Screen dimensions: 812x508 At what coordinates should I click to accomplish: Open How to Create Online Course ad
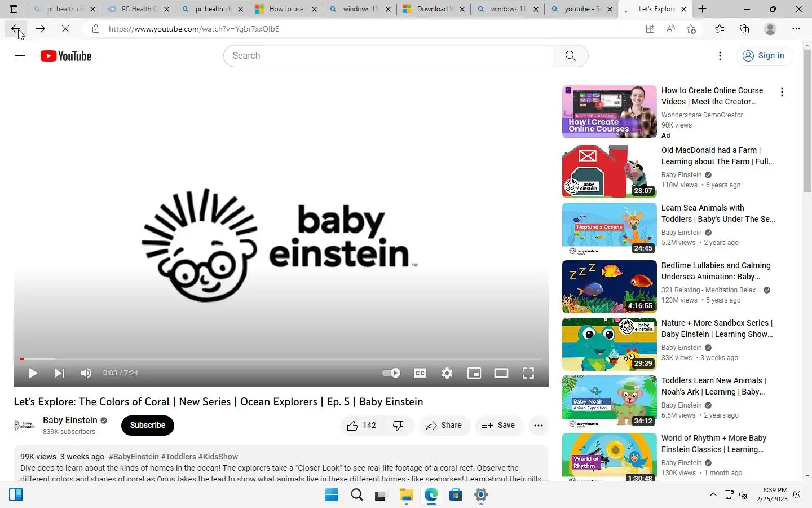(712, 96)
